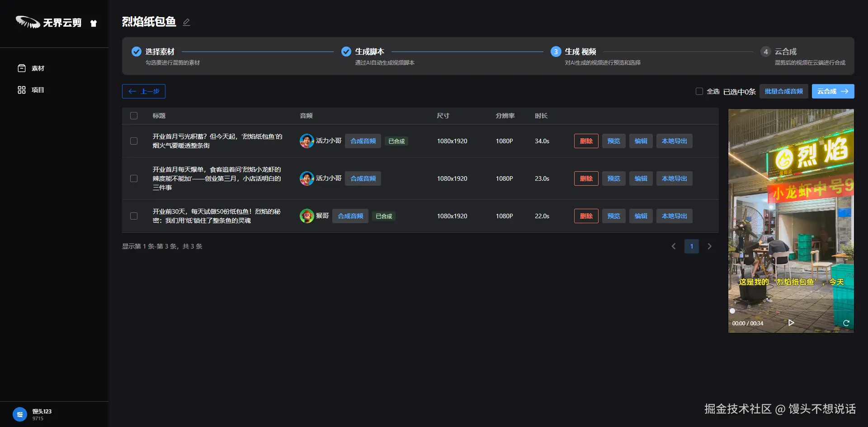Edit the 34.0s video
The height and width of the screenshot is (427, 868).
(x=641, y=141)
